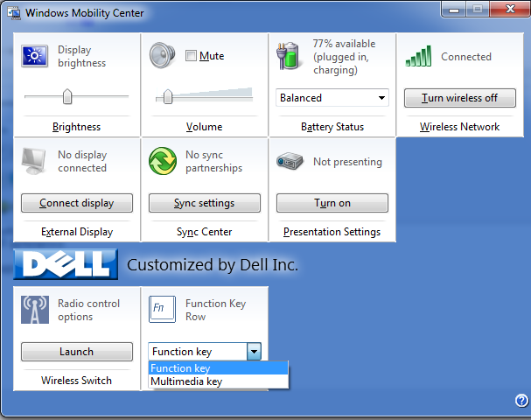Click the Sync Center label

click(204, 232)
